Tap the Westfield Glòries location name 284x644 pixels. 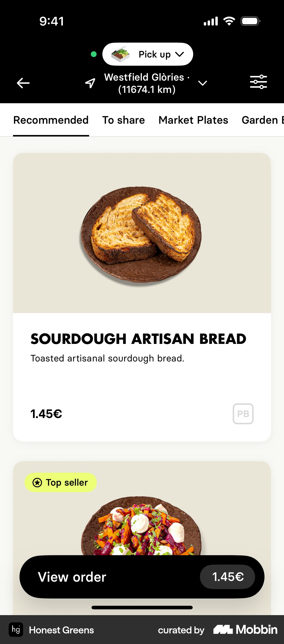146,83
